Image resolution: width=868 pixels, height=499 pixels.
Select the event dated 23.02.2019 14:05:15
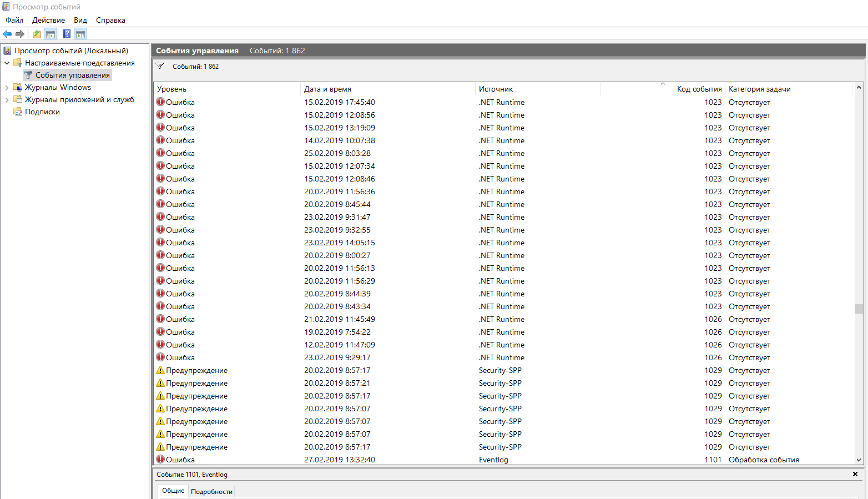(503, 243)
